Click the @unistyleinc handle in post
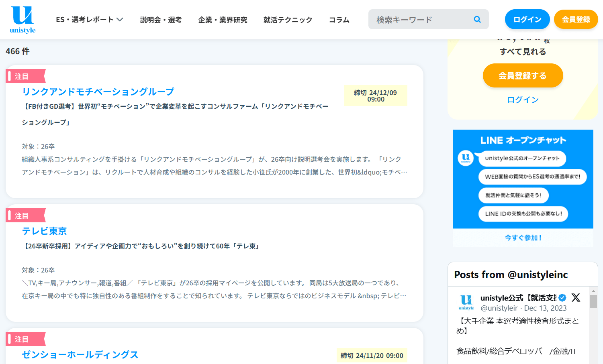This screenshot has width=603, height=364. click(x=499, y=308)
